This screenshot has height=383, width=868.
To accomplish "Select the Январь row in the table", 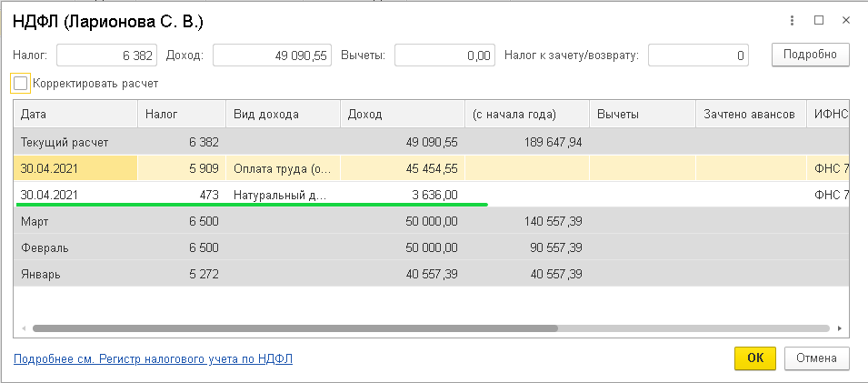I will 75,273.
